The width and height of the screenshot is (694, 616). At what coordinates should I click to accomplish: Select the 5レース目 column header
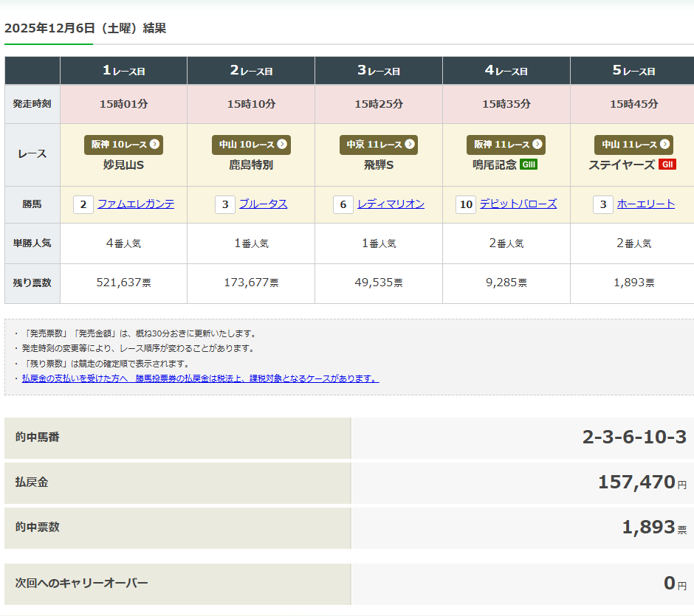point(633,71)
